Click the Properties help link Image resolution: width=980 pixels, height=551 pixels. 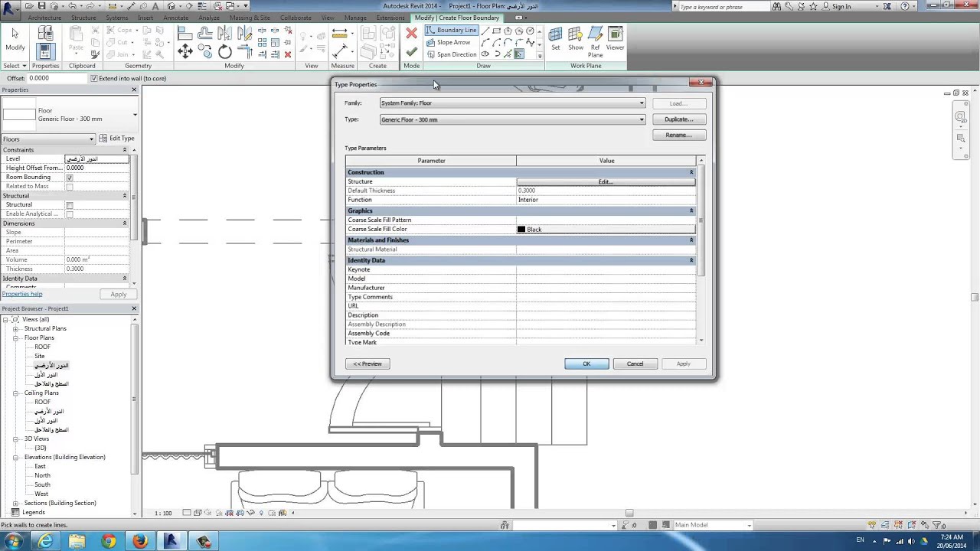point(22,294)
